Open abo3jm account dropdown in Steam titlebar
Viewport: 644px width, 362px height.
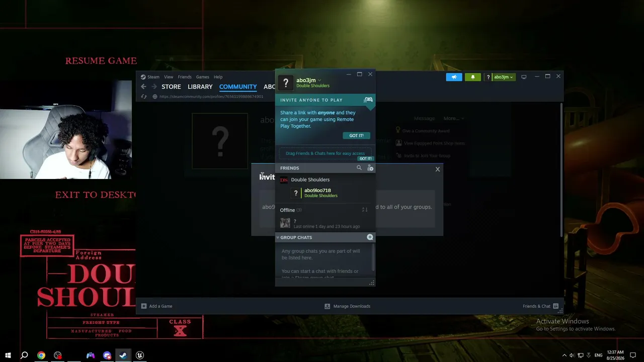point(503,77)
